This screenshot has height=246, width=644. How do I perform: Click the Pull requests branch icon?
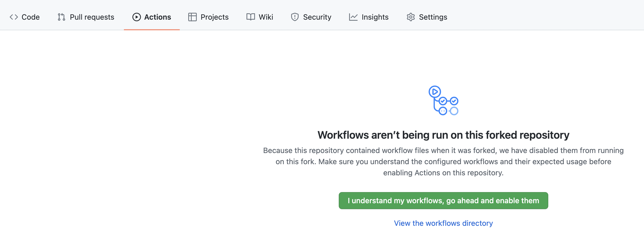[61, 17]
